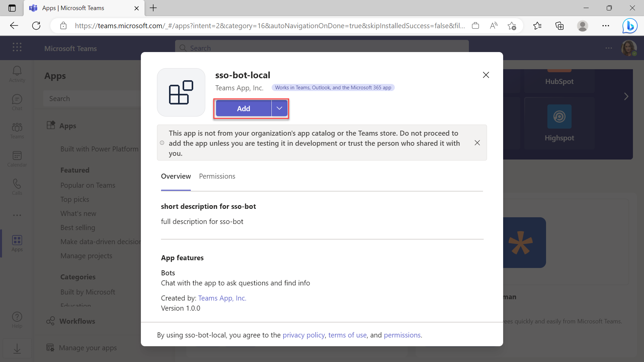Screen dimensions: 644x362
Task: Open browser Collections
Action: (559, 26)
